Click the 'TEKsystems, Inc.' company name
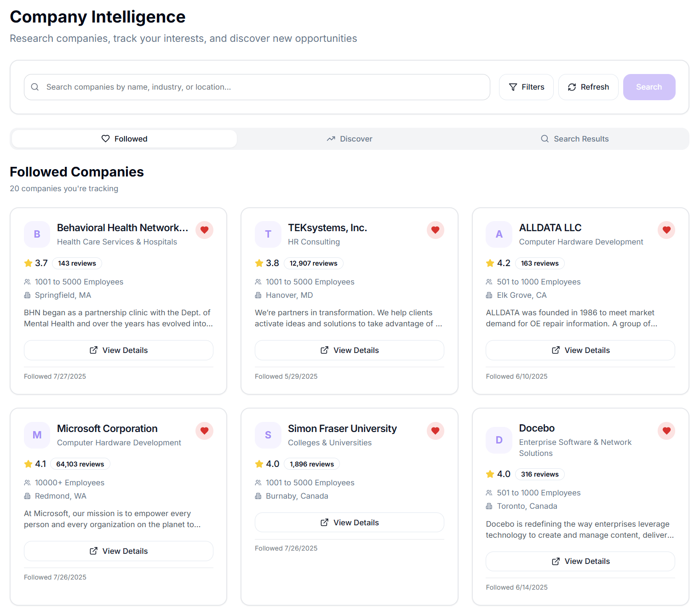Screen dimensions: 700x614 pos(327,228)
